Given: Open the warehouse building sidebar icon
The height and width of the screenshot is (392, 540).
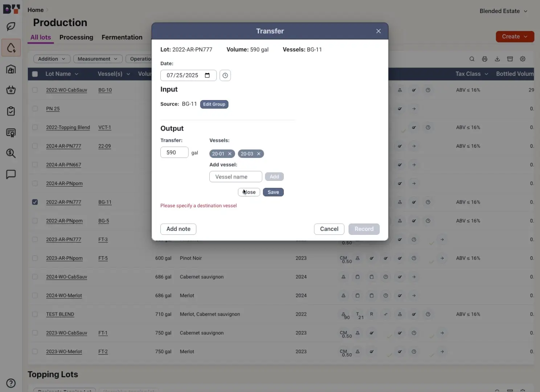Looking at the screenshot, I should point(11,69).
